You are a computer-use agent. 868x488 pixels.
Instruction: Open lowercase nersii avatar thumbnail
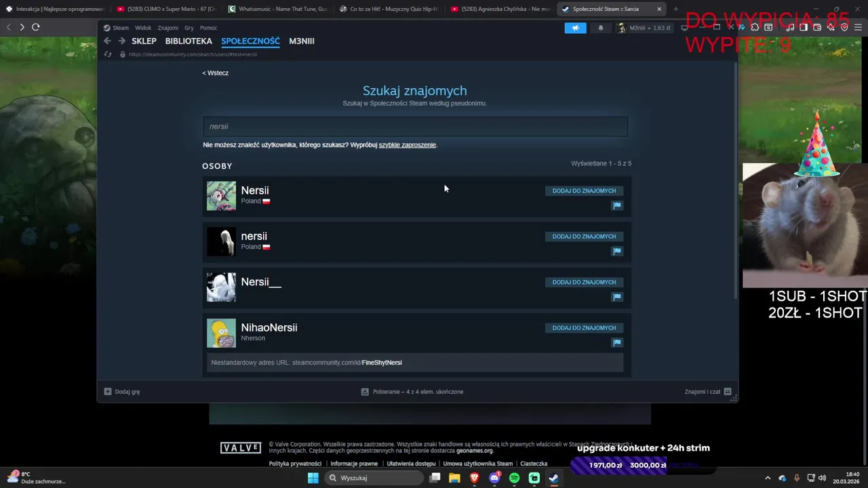click(221, 241)
